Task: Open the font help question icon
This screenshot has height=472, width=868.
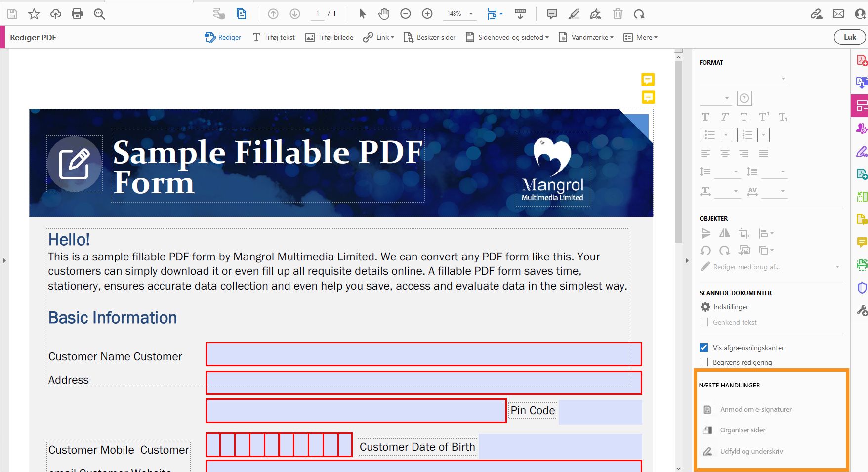Action: [744, 98]
